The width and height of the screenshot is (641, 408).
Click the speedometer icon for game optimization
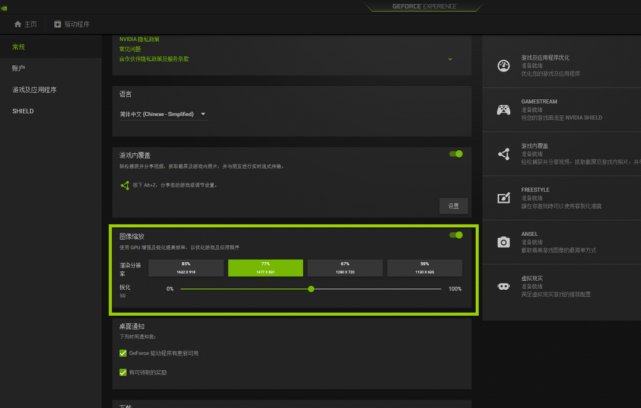coord(503,65)
